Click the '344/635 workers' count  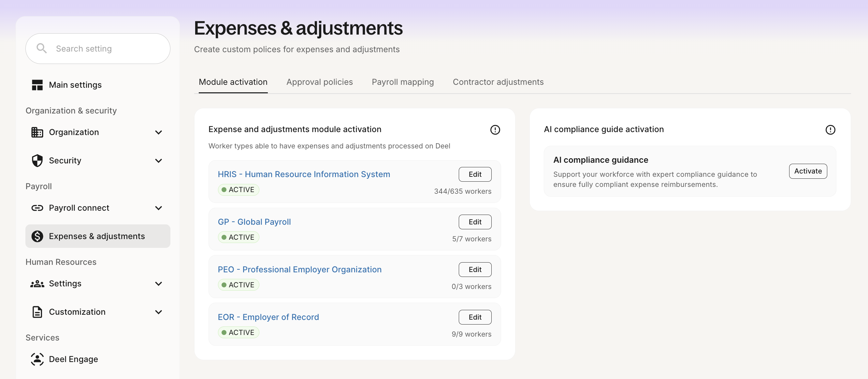(x=463, y=191)
